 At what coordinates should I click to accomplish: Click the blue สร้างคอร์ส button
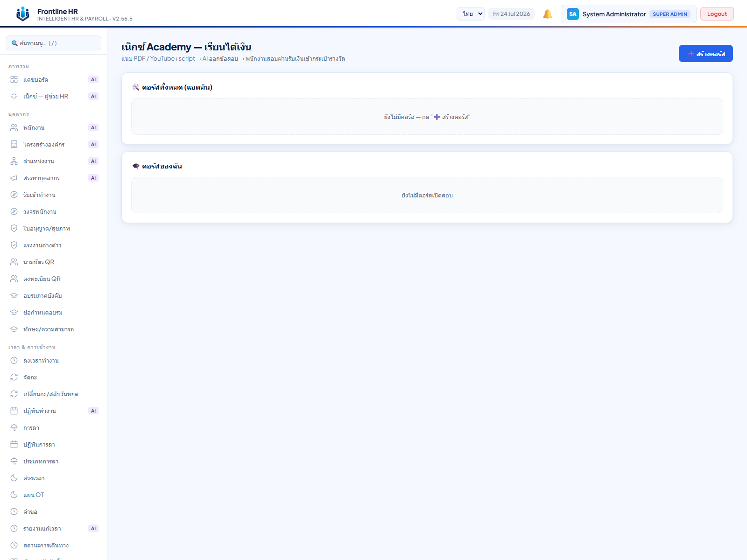[x=706, y=54]
